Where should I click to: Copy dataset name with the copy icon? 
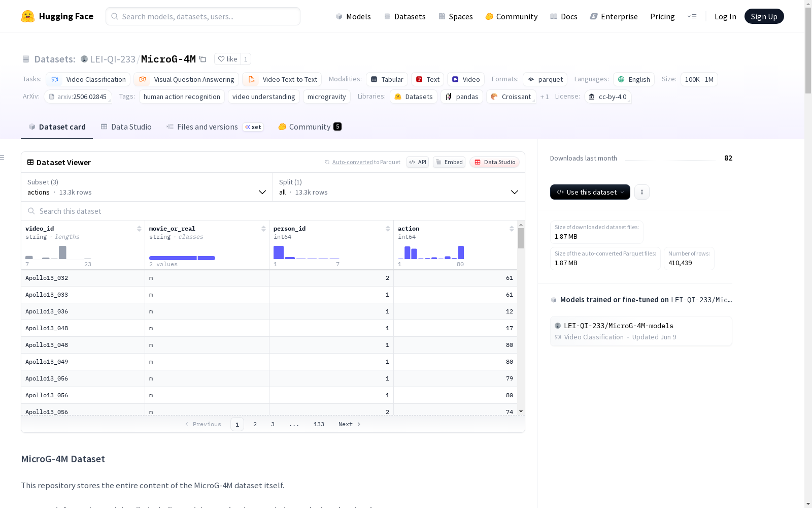(202, 59)
